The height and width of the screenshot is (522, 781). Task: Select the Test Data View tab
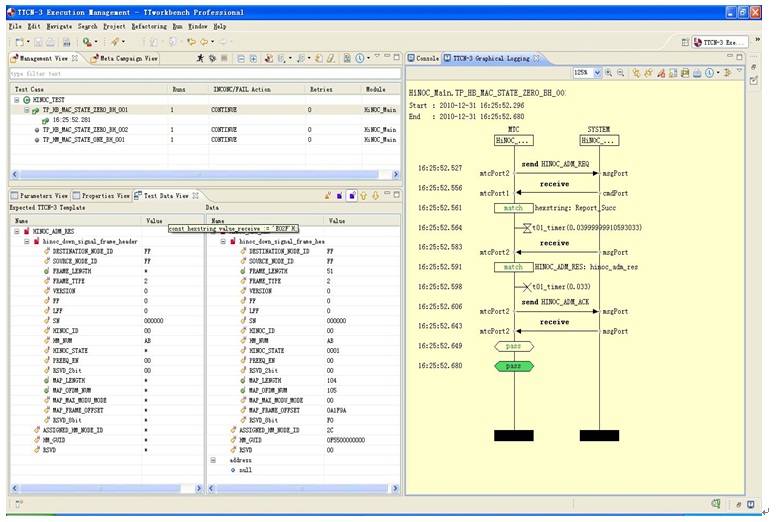(x=166, y=196)
